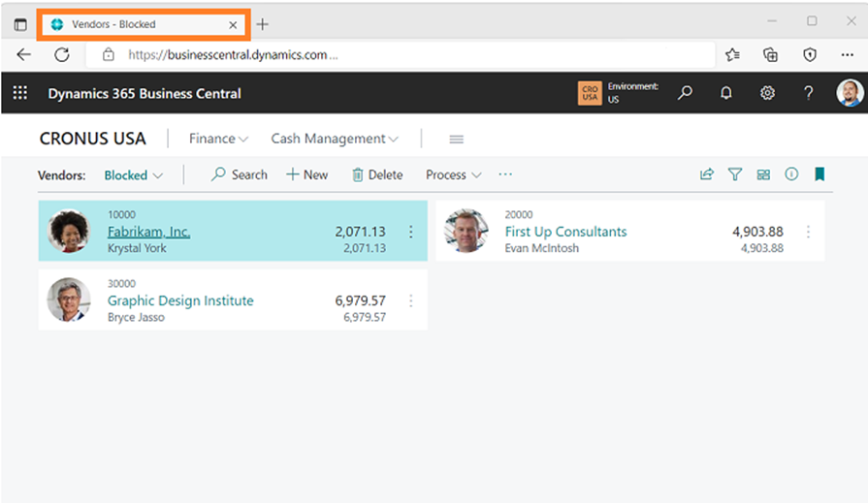Click vendor number 20000
The image size is (868, 503).
[519, 215]
